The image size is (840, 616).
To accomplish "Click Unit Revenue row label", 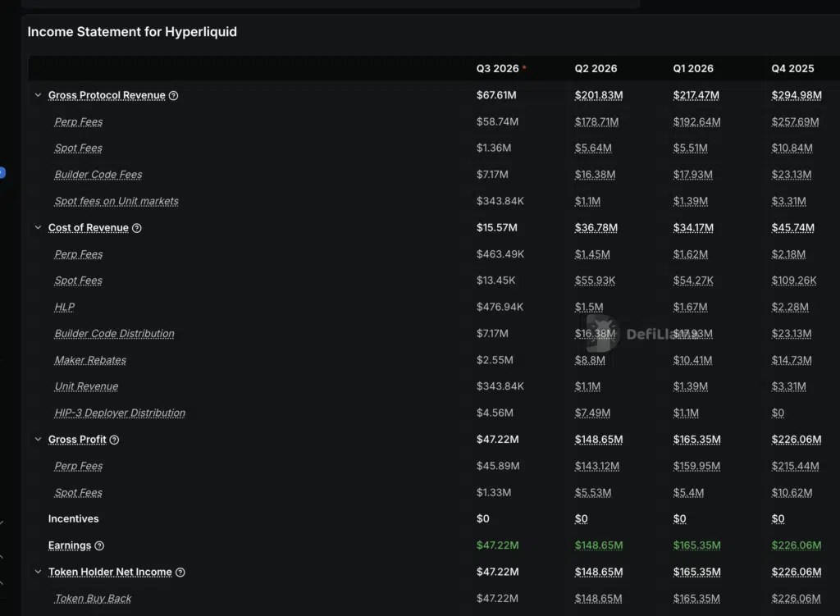I will 86,386.
